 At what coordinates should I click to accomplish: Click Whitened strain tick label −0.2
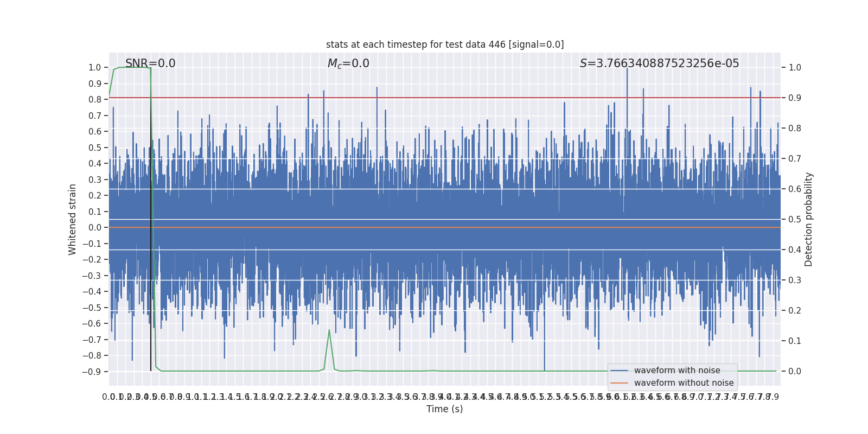tap(92, 260)
